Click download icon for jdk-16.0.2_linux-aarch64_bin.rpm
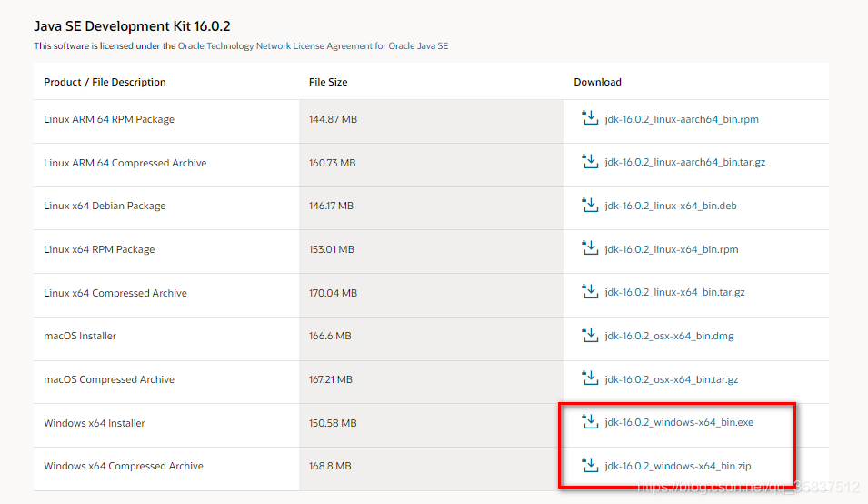868x504 pixels. point(590,118)
